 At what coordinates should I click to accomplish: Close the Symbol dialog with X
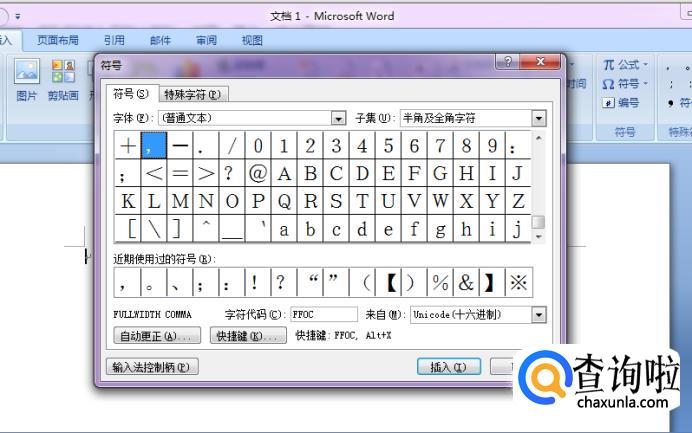tap(540, 62)
